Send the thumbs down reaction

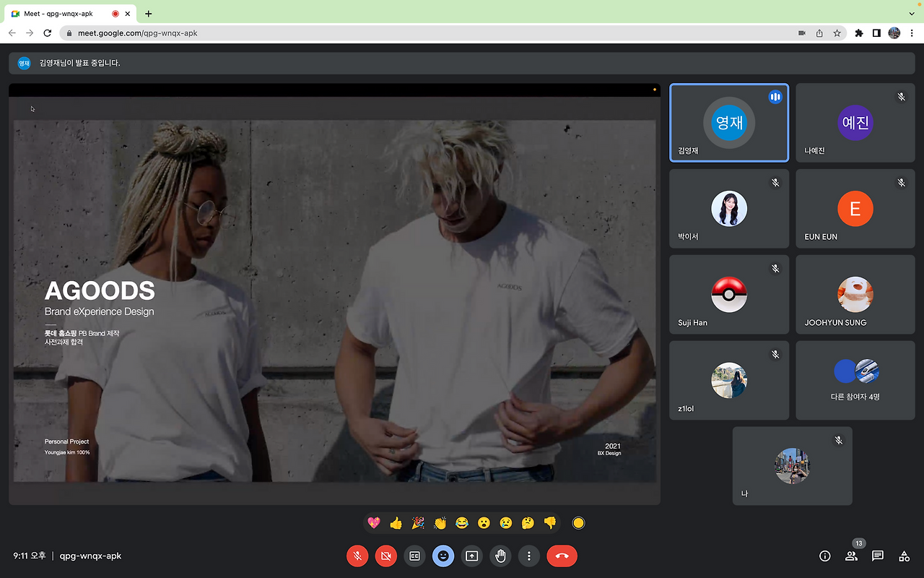pyautogui.click(x=550, y=523)
